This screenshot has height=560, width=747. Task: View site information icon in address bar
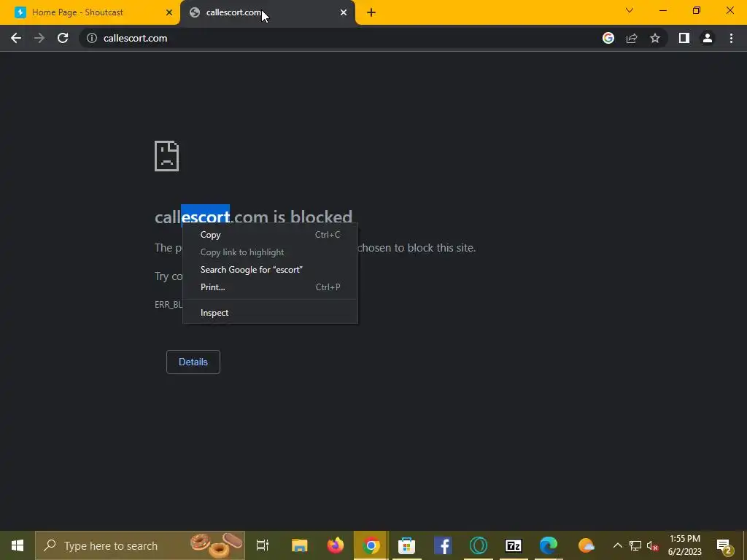click(92, 38)
